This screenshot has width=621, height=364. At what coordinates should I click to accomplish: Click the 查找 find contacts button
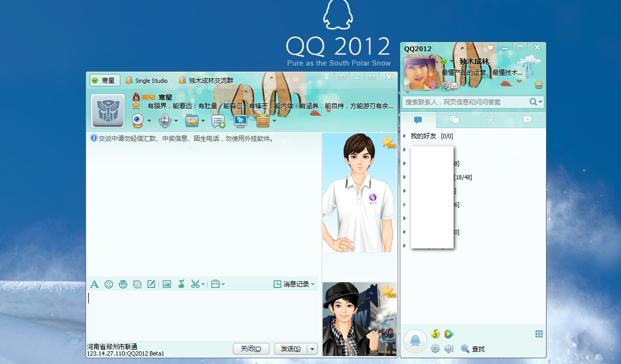click(x=473, y=349)
